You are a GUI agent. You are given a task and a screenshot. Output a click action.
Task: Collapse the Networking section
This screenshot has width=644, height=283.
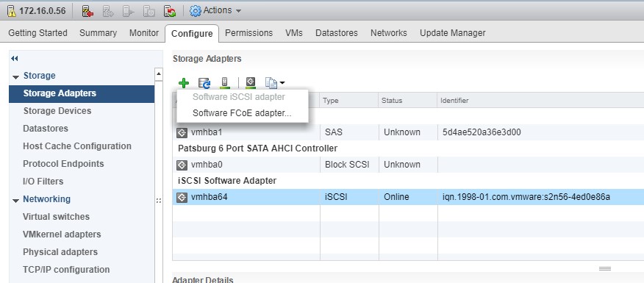(16, 201)
